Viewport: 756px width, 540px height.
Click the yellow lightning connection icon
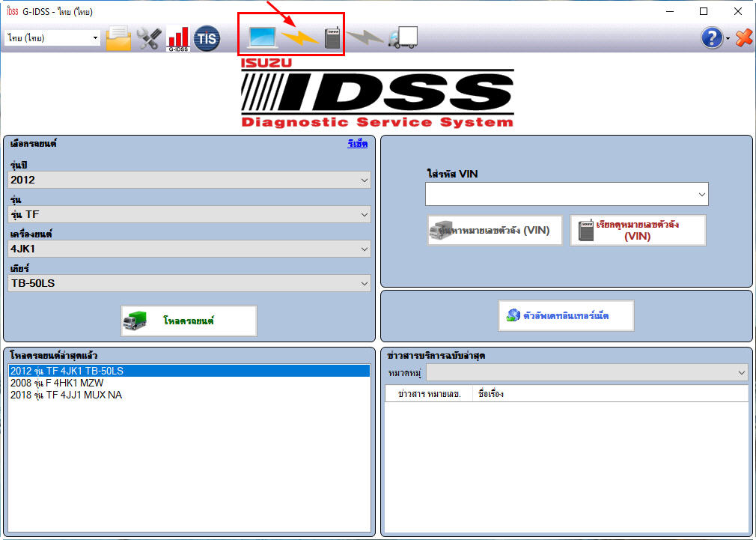pos(300,37)
